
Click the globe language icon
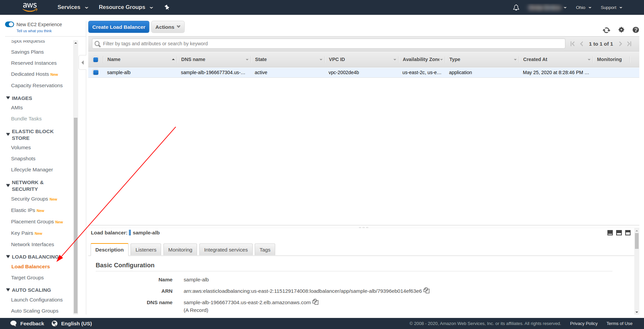pos(54,323)
